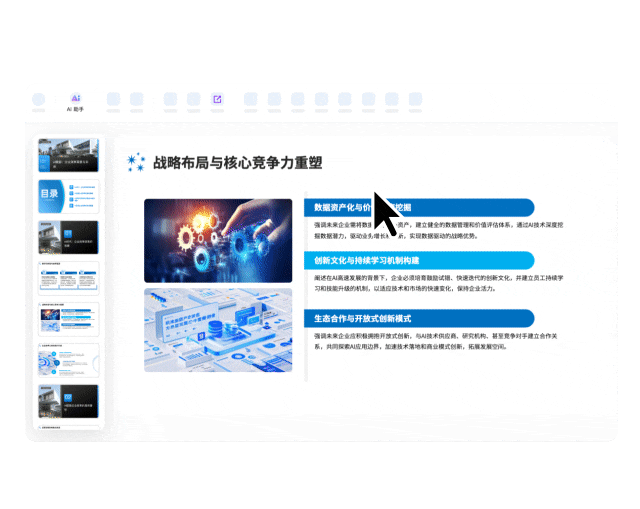Click the paragraph beginning 强调未来企业应积极拥抱开放式创新
This screenshot has height=509, width=640.
point(436,341)
